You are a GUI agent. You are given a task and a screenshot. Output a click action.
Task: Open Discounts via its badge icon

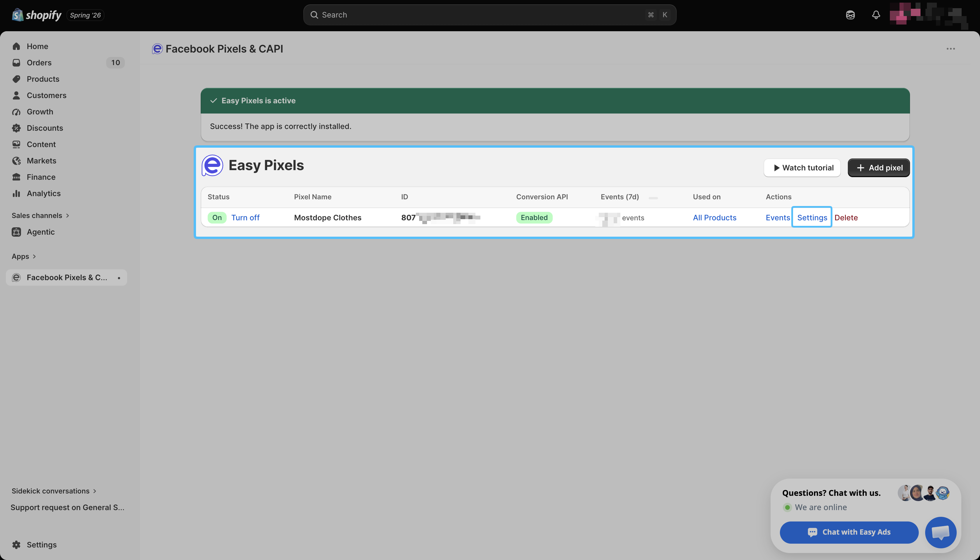(16, 128)
